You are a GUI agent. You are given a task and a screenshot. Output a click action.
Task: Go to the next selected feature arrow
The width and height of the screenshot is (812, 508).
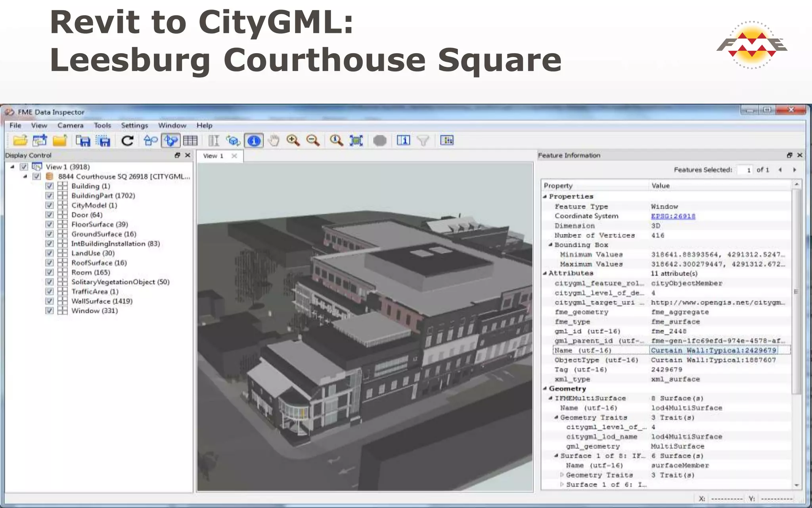tap(795, 169)
